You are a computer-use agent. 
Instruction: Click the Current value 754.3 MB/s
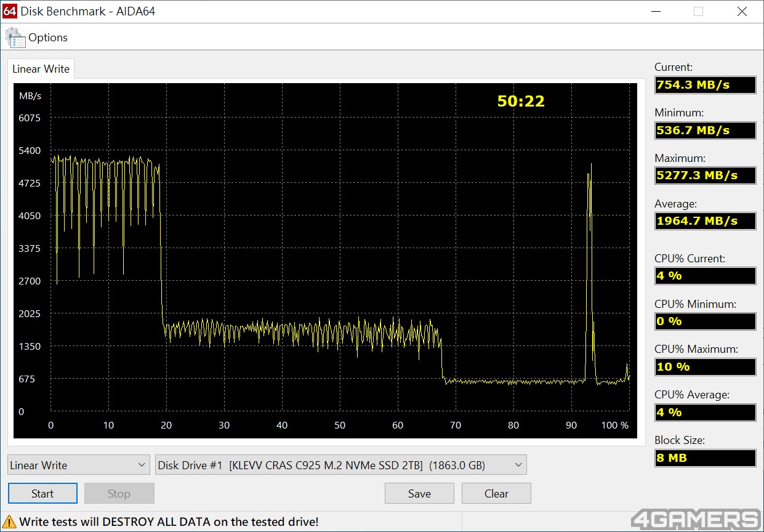point(705,85)
